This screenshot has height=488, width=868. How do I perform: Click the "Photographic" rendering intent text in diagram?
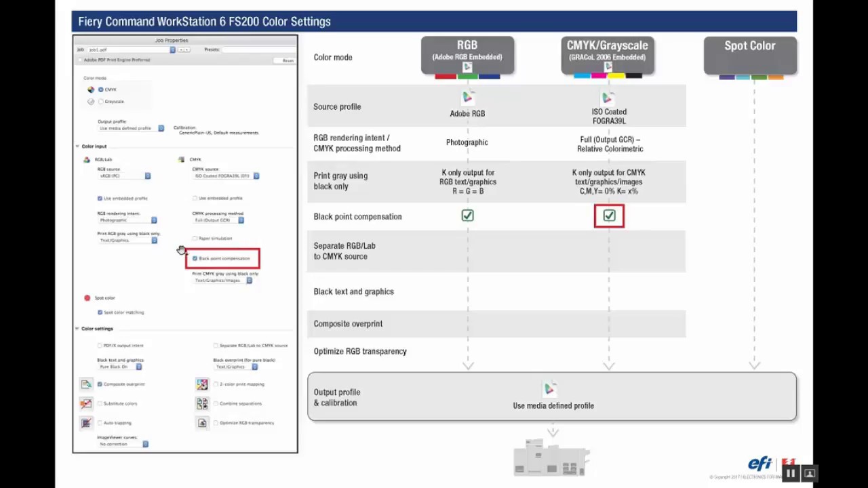(x=467, y=142)
